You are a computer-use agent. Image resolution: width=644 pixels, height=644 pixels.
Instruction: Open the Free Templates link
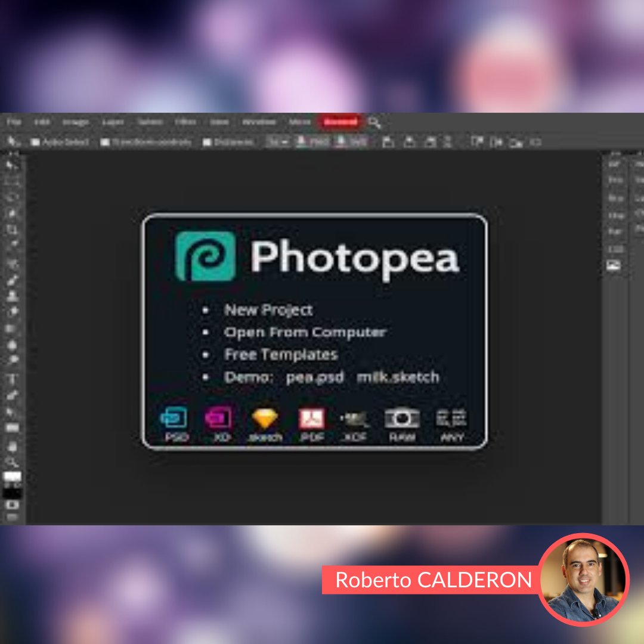281,354
